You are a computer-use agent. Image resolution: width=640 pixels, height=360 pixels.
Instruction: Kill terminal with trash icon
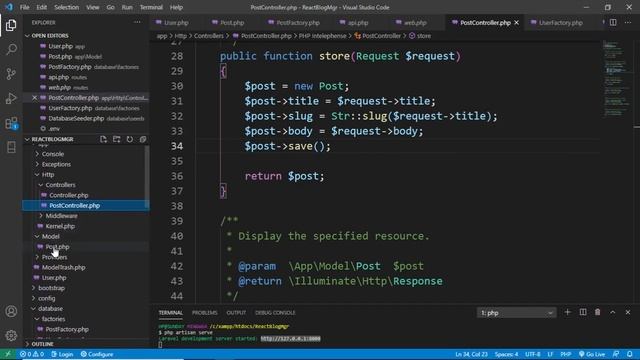pyautogui.click(x=598, y=312)
